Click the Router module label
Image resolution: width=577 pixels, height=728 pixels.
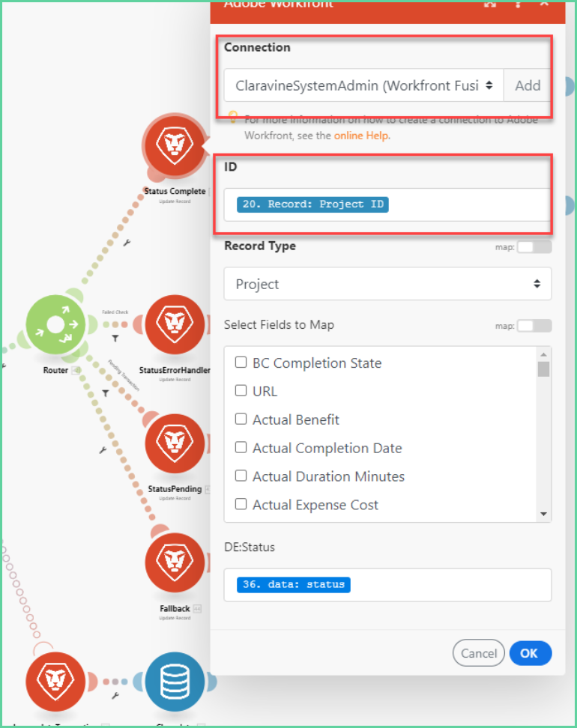(x=55, y=370)
